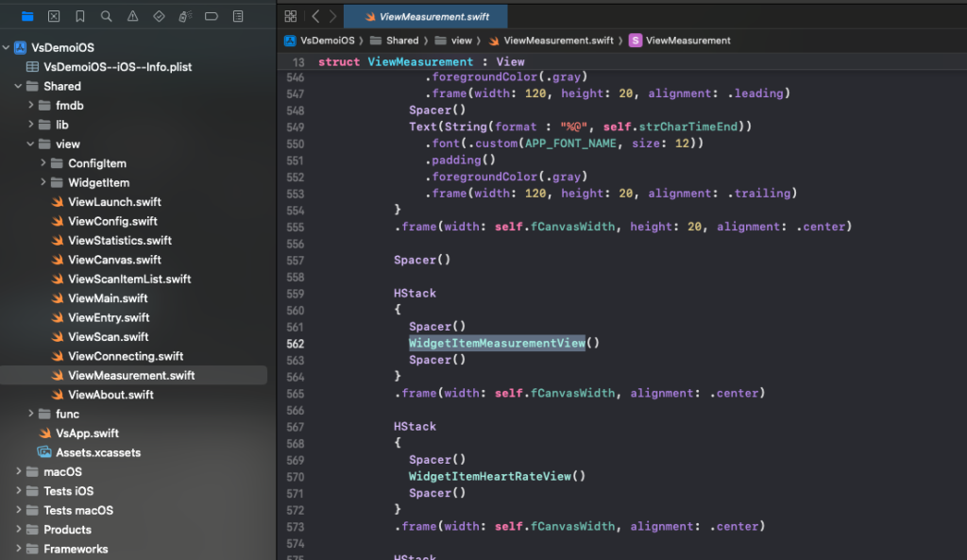Expand the fmdb folder
The height and width of the screenshot is (560, 967).
[x=31, y=106]
